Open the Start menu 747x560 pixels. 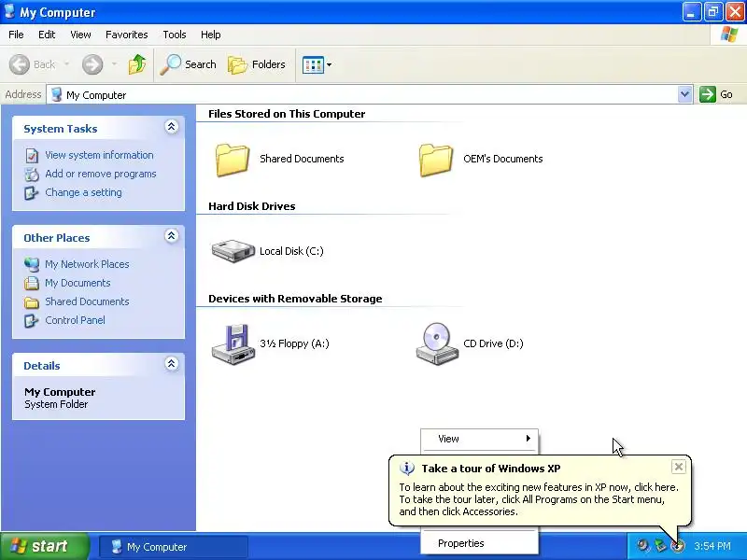point(44,546)
